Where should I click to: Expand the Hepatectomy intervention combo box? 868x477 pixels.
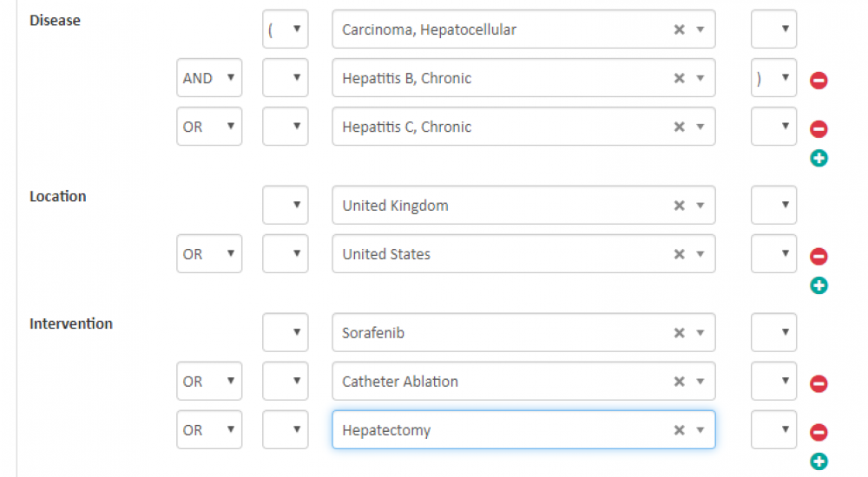click(x=700, y=430)
